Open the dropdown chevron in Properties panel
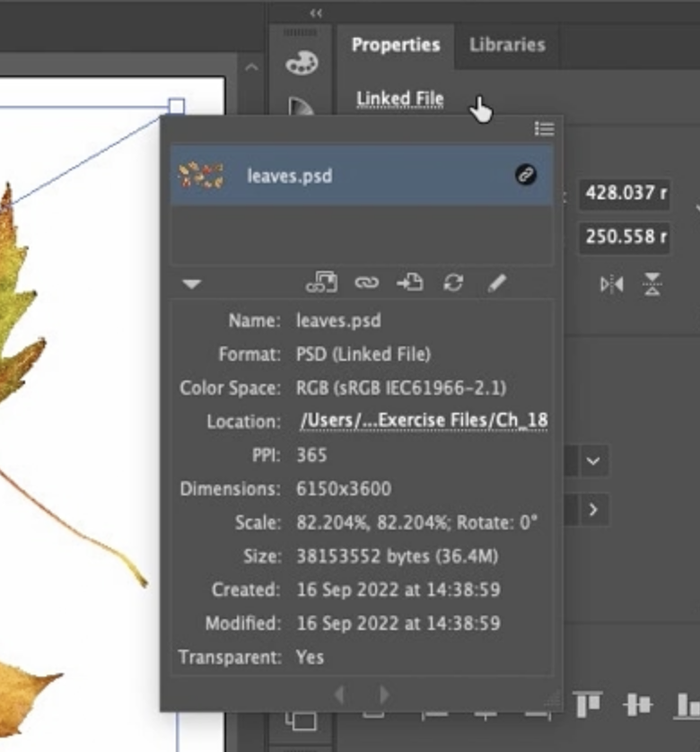The height and width of the screenshot is (752, 700). pyautogui.click(x=593, y=461)
